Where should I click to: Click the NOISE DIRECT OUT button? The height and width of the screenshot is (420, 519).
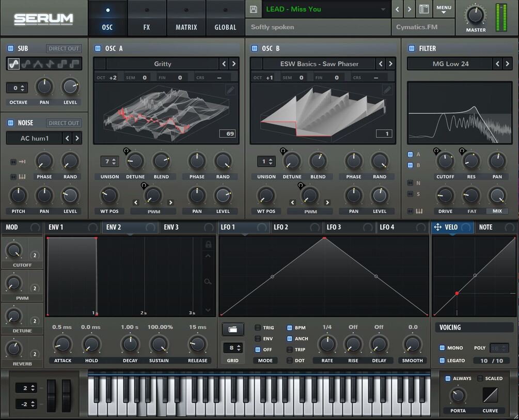(x=64, y=123)
